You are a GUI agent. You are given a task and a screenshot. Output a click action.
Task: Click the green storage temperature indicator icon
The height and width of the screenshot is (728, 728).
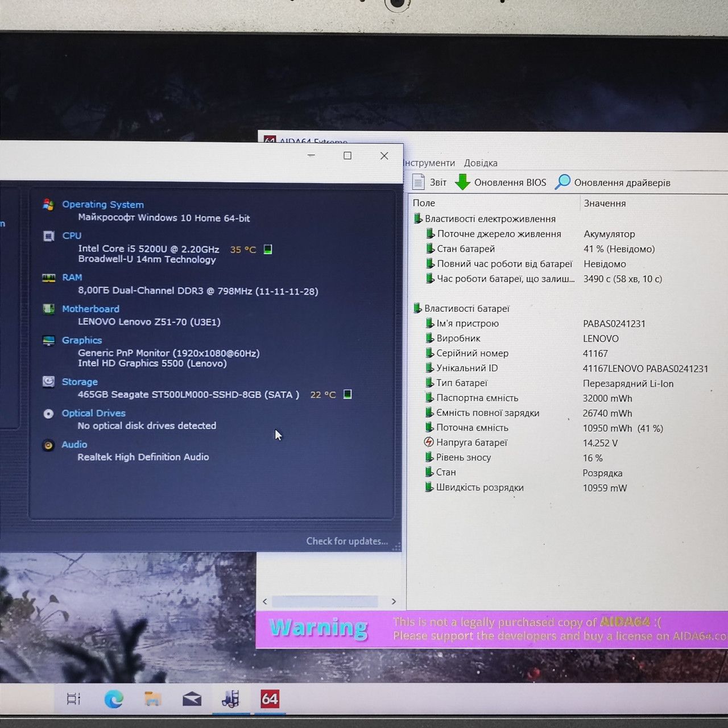(x=348, y=394)
